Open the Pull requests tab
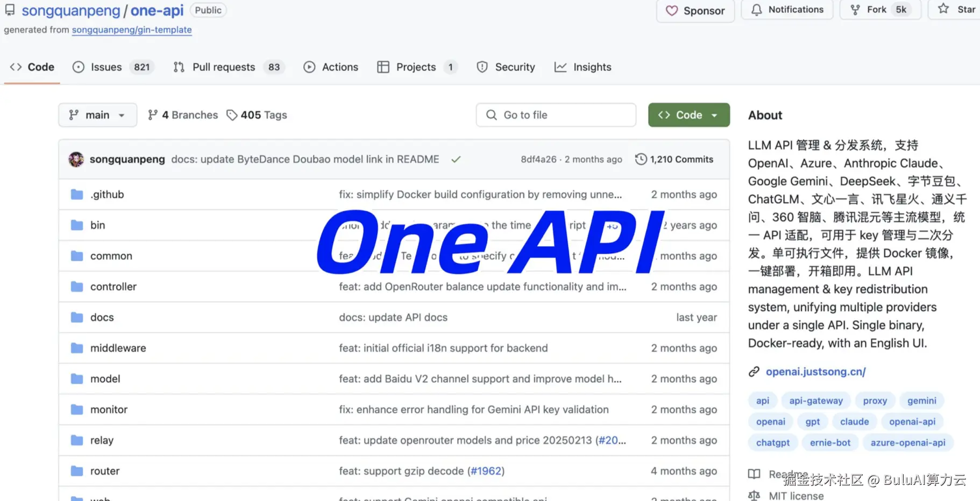Screen dimensions: 980x501 point(229,67)
